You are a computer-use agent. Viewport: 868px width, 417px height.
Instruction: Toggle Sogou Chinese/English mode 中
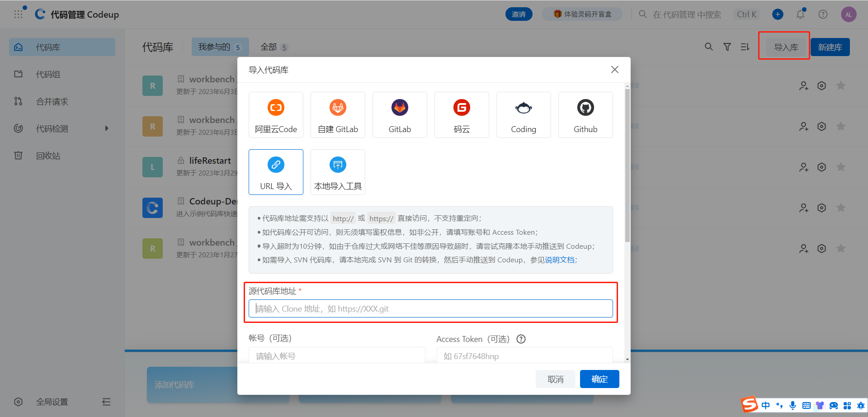pyautogui.click(x=765, y=405)
